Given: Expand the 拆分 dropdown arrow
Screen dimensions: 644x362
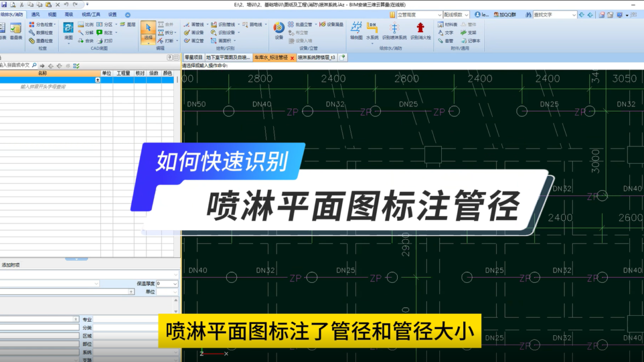Looking at the screenshot, I should coord(176,33).
